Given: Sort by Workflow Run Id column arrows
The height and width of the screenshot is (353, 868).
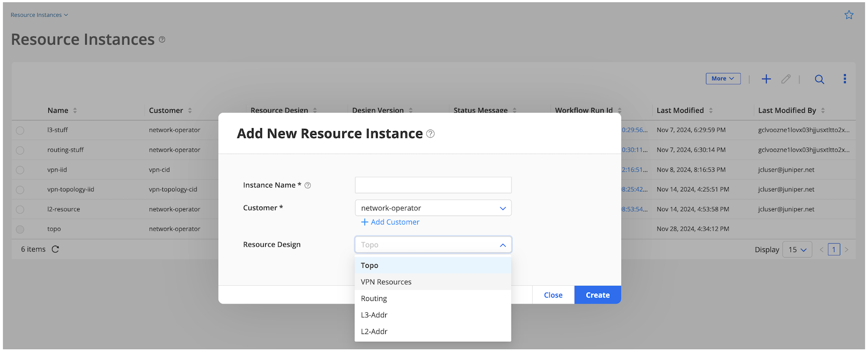Looking at the screenshot, I should [620, 111].
